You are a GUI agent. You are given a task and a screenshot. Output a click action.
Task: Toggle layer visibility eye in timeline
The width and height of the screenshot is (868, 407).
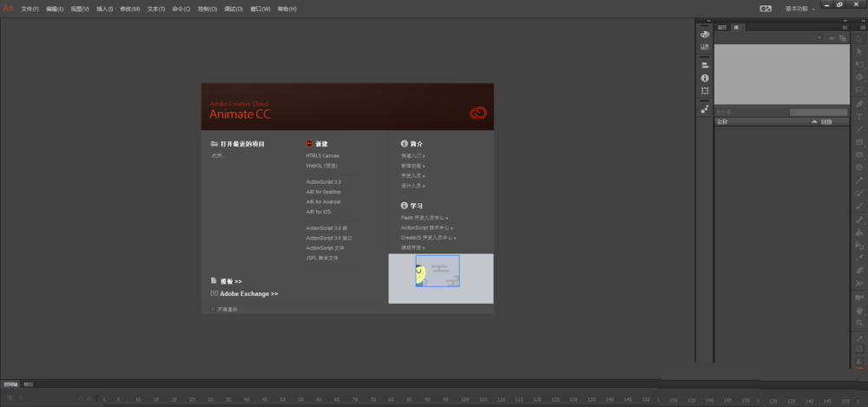pos(80,398)
